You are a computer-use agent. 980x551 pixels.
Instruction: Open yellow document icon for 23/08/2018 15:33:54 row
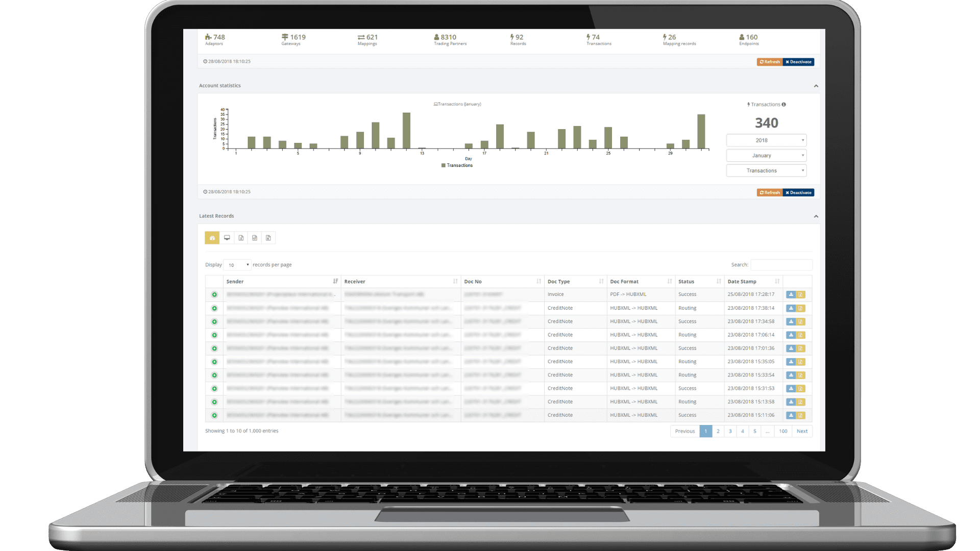pos(801,375)
